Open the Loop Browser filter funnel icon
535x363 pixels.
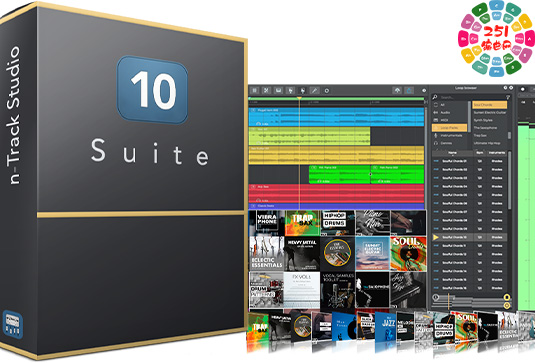pyautogui.click(x=508, y=97)
